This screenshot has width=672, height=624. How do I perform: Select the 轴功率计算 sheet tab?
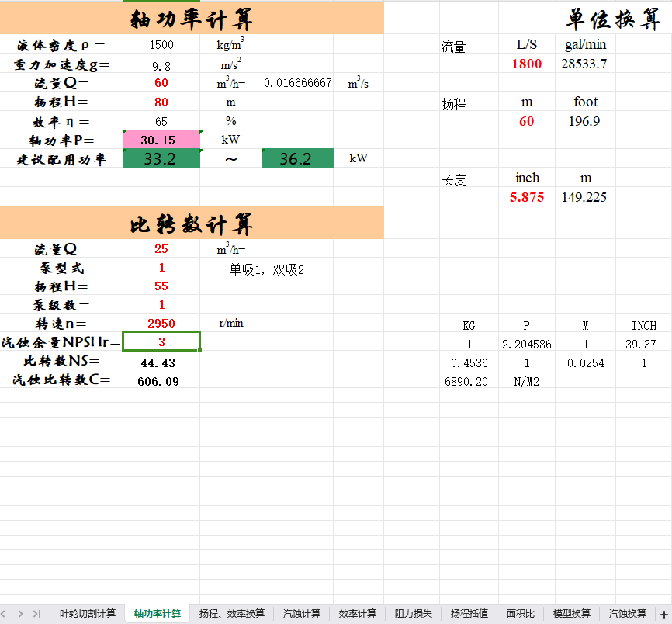pos(158,614)
